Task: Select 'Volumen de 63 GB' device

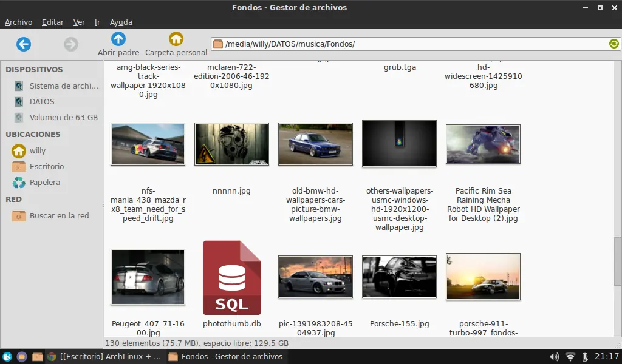Action: point(63,118)
